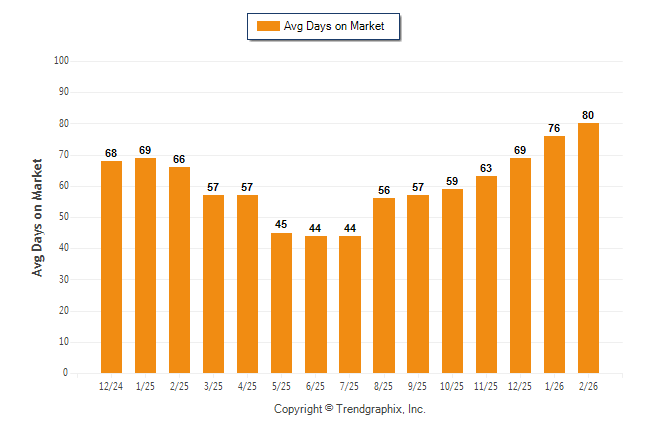Click the 5/25 bar showing 45
Image resolution: width=646 pixels, height=434 pixels.
tap(281, 303)
